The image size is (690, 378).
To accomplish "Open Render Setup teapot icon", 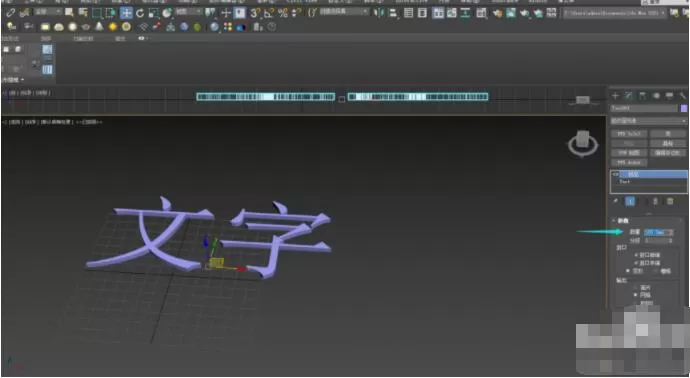I will pyautogui.click(x=498, y=13).
